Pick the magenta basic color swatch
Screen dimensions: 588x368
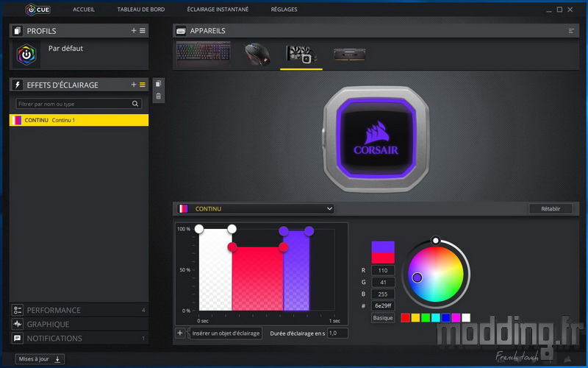pyautogui.click(x=456, y=318)
